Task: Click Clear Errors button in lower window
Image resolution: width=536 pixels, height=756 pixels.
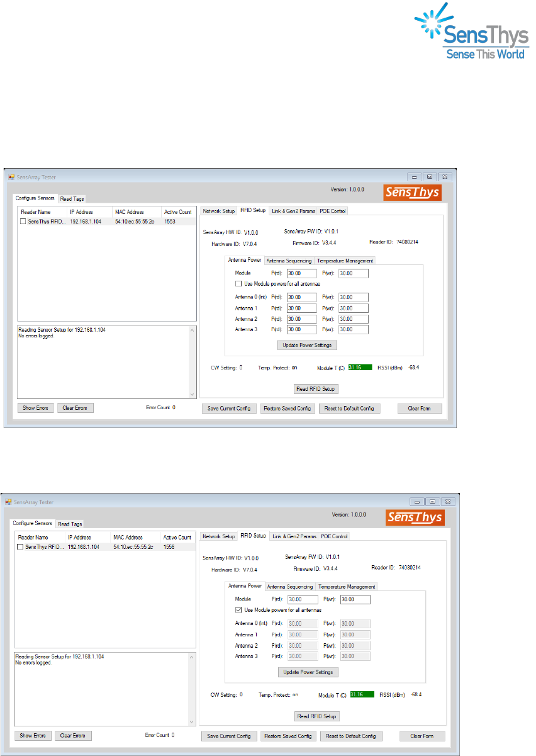Action: pos(74,735)
